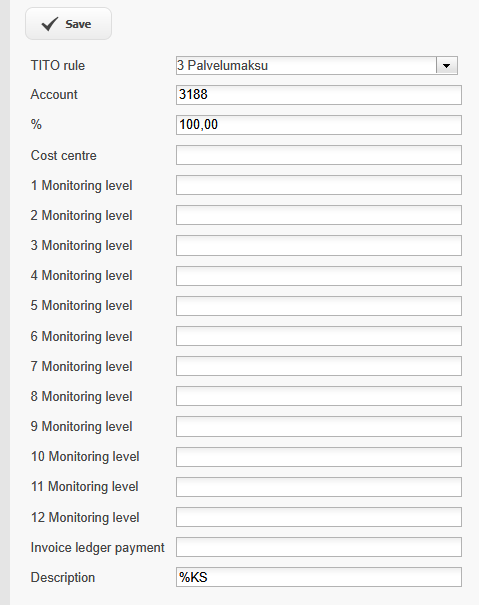479x605 pixels.
Task: Select the 1 Monitoring level field
Action: click(x=319, y=185)
